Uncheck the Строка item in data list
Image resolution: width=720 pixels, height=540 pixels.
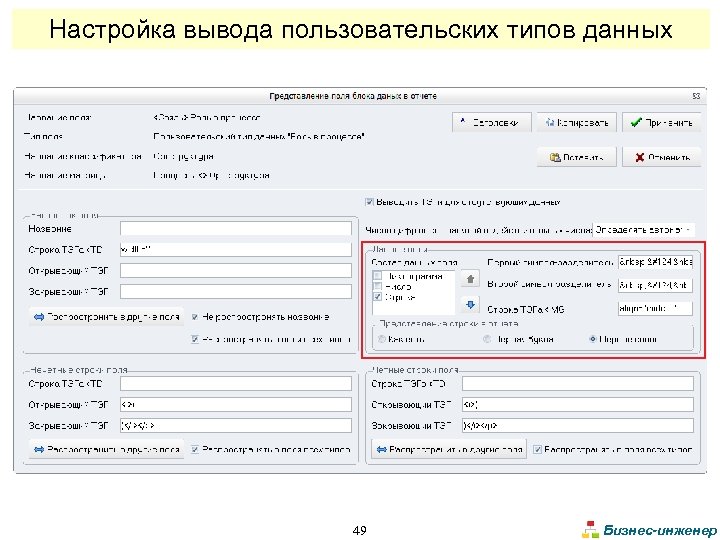point(377,297)
